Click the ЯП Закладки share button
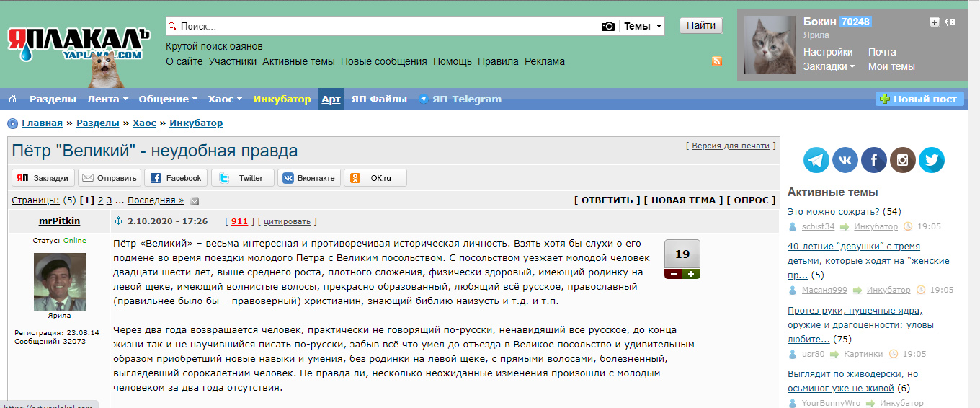The image size is (980, 408). pyautogui.click(x=43, y=178)
